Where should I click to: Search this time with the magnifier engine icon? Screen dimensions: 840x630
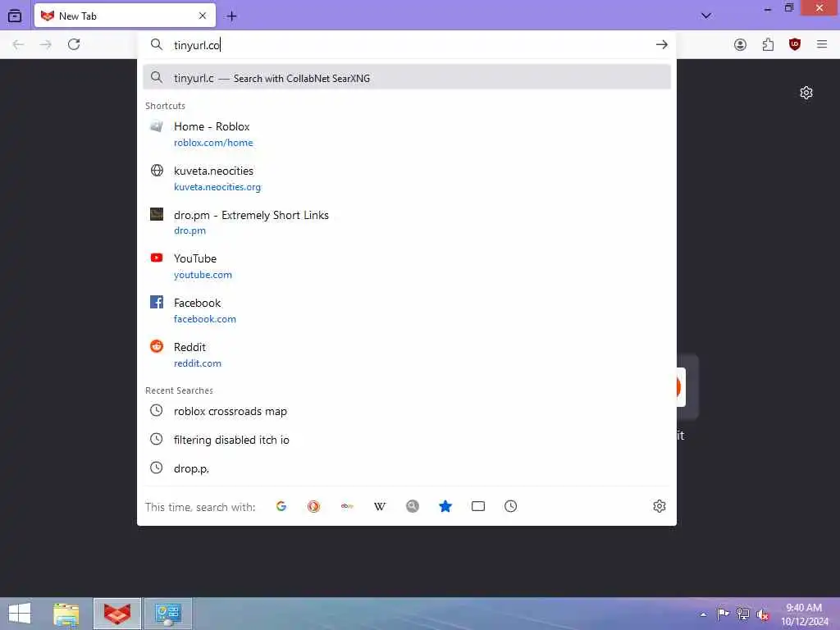pyautogui.click(x=413, y=506)
